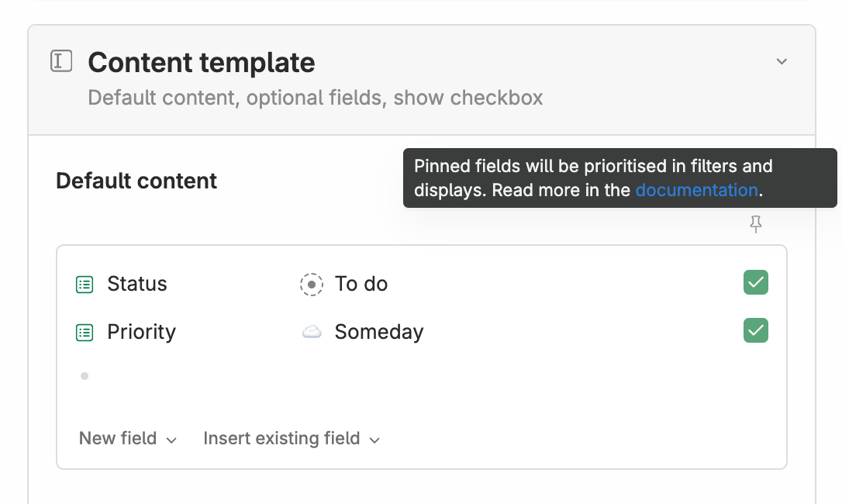Click the Status field name
Screen dimensions: 842x504
(x=137, y=285)
